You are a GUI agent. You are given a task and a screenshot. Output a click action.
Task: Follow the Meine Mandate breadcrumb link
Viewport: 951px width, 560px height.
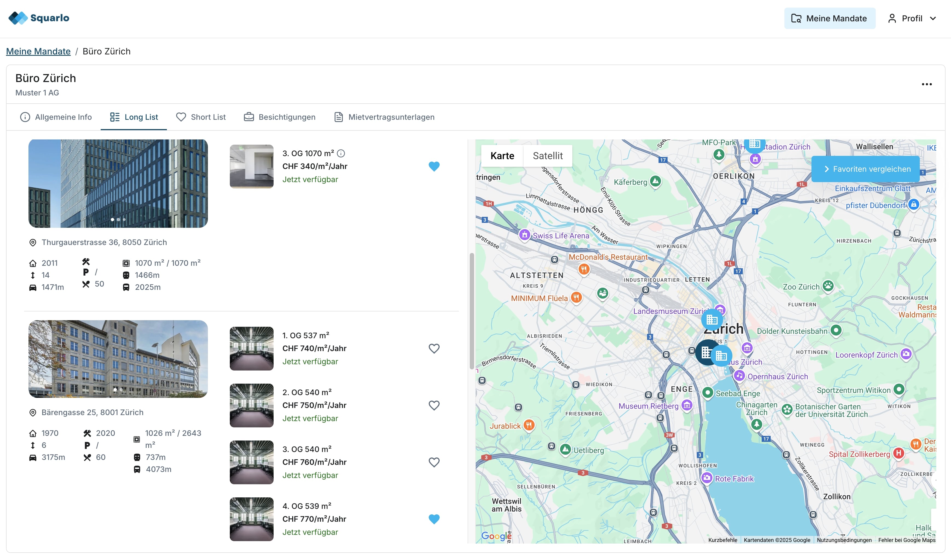point(38,51)
